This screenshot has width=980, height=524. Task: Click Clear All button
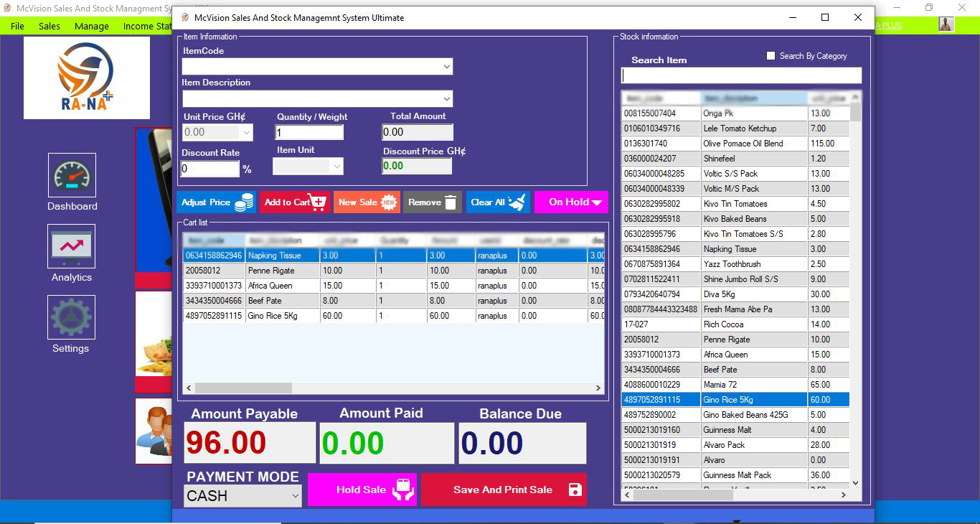[x=499, y=202]
